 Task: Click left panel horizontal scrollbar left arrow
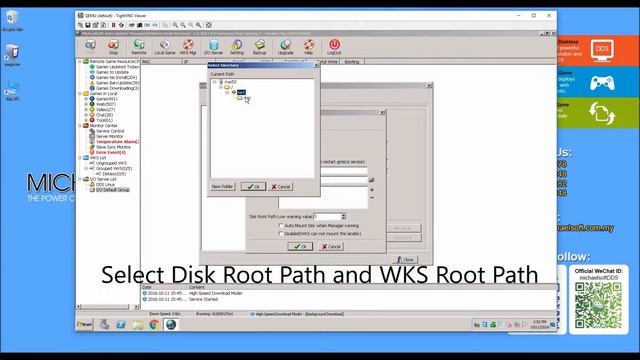click(x=79, y=307)
